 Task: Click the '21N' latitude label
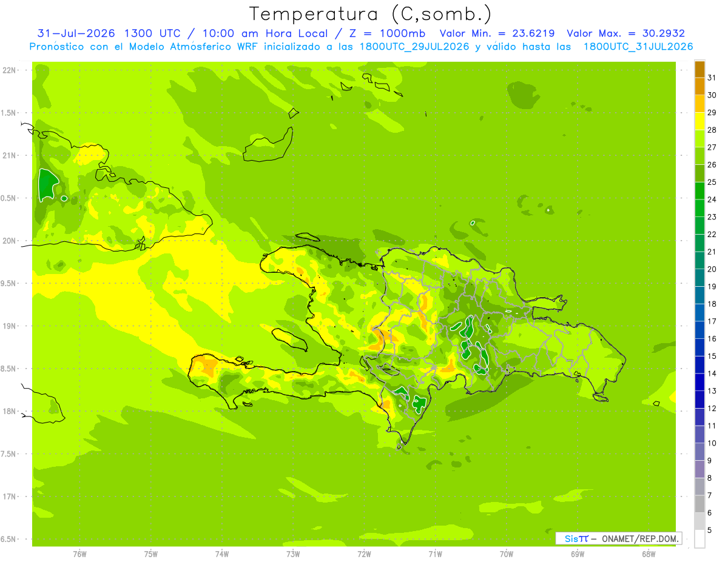click(10, 155)
